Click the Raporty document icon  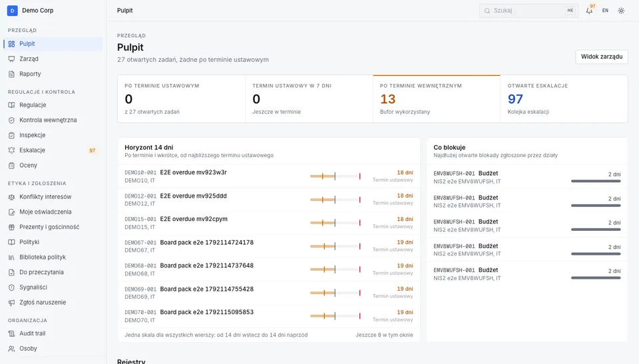coord(11,74)
